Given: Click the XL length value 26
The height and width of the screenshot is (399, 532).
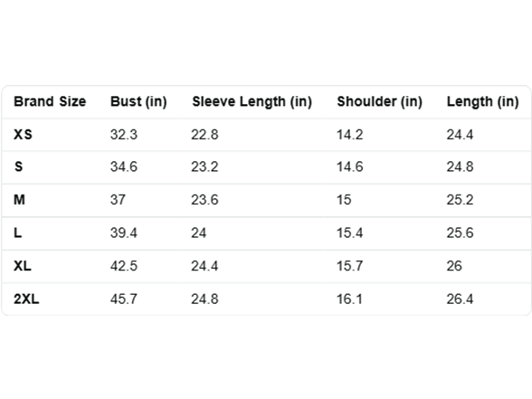Looking at the screenshot, I should pos(454,266).
